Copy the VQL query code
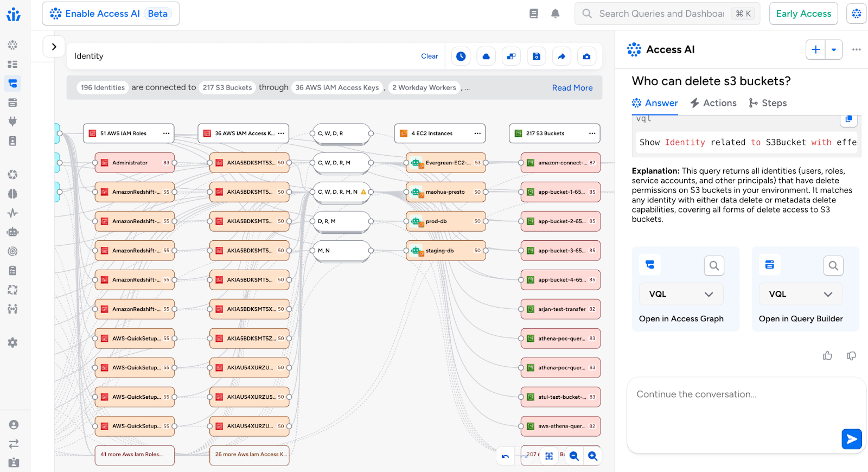 (x=848, y=119)
